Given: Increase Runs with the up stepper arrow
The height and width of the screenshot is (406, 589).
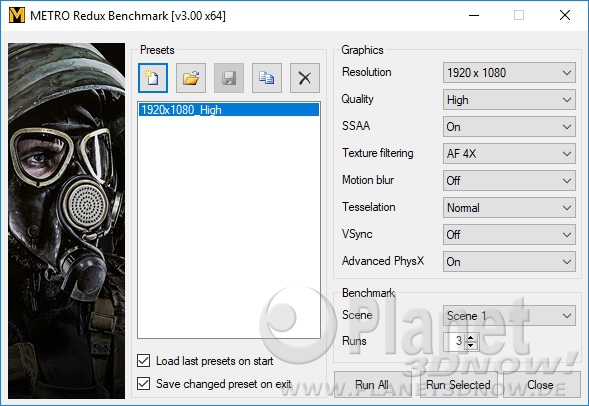Looking at the screenshot, I should tap(471, 337).
